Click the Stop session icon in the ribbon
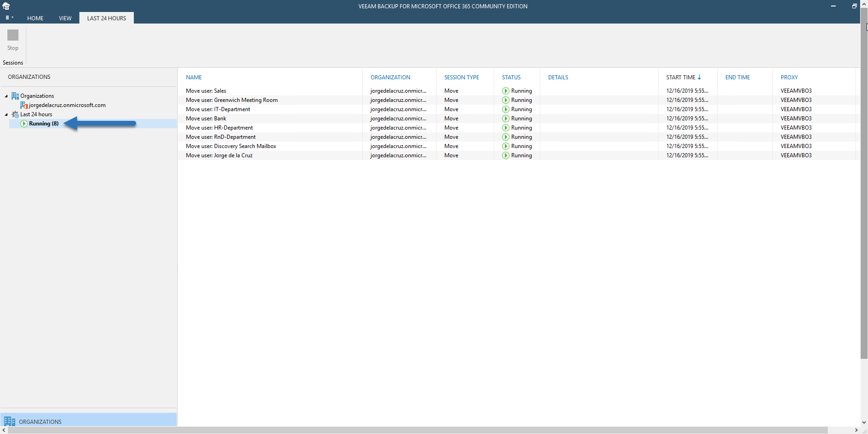This screenshot has width=868, height=434. click(13, 36)
